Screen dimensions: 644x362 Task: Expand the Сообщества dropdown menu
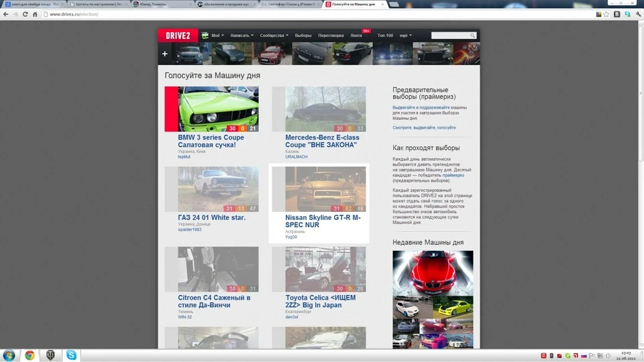pos(274,36)
